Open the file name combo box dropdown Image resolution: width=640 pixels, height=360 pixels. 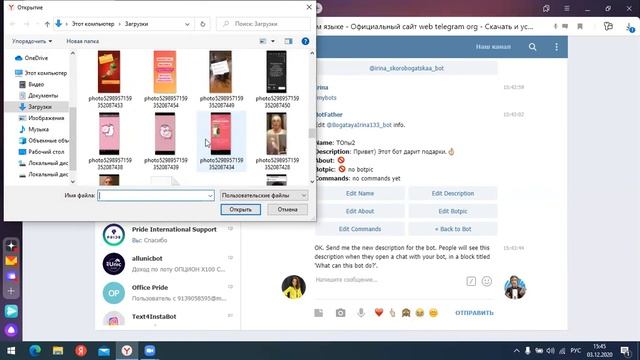tap(210, 196)
